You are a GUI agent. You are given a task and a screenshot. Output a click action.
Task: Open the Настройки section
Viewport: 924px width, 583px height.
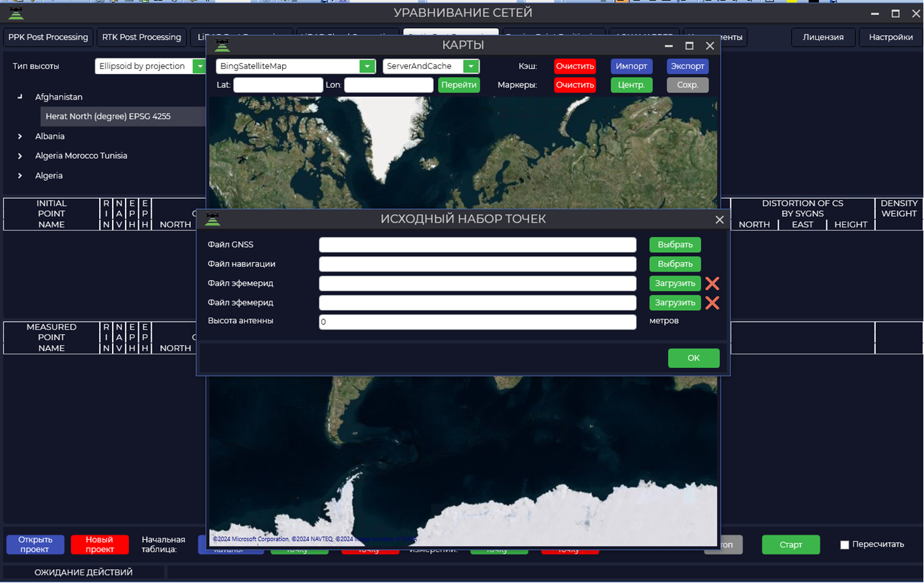click(890, 37)
